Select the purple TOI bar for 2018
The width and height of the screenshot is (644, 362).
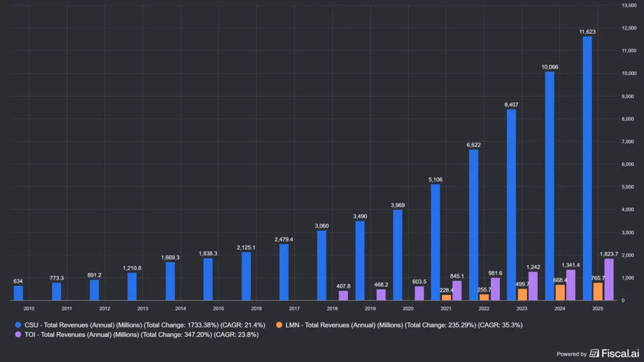(x=343, y=295)
